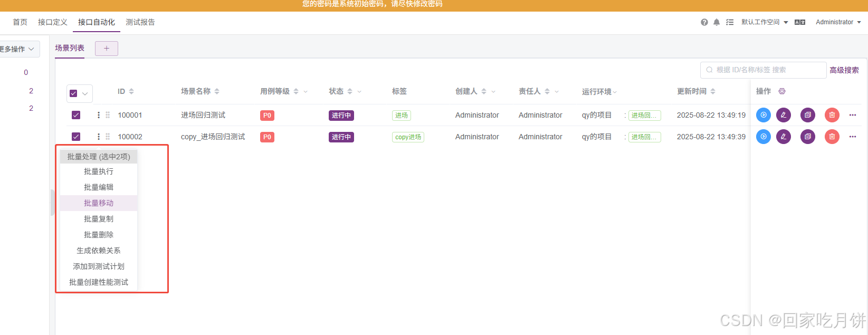Screen dimensions: 868x335
Task: Sort by 场景名称 column arrows
Action: tap(217, 91)
